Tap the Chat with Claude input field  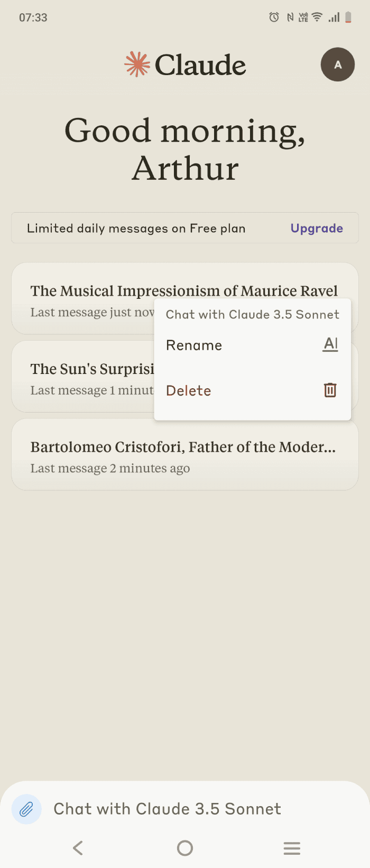(167, 809)
